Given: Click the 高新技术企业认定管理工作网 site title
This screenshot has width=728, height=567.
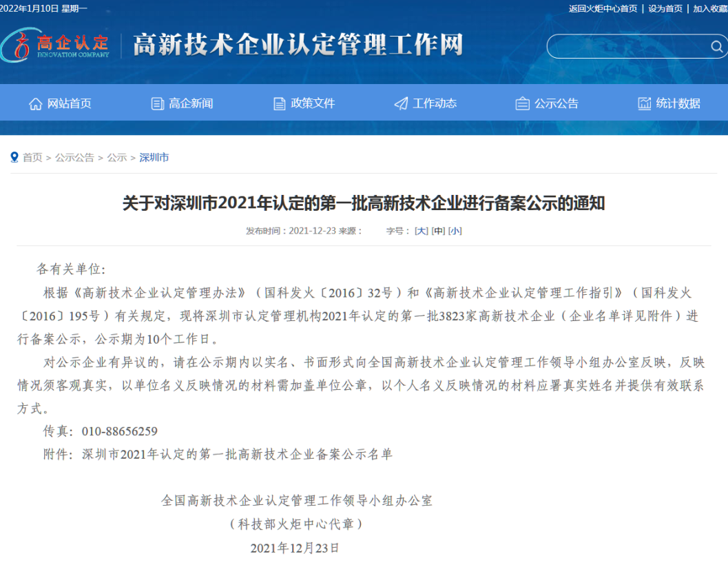Looking at the screenshot, I should (x=298, y=45).
